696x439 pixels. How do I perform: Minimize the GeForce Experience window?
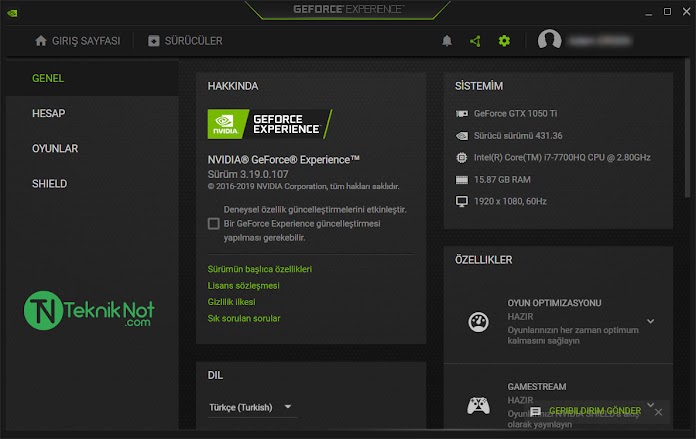649,13
